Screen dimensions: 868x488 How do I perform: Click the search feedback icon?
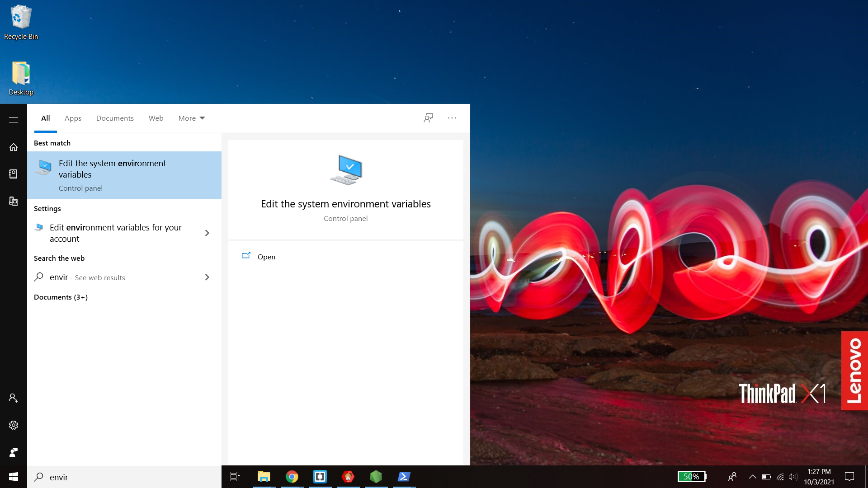(428, 118)
